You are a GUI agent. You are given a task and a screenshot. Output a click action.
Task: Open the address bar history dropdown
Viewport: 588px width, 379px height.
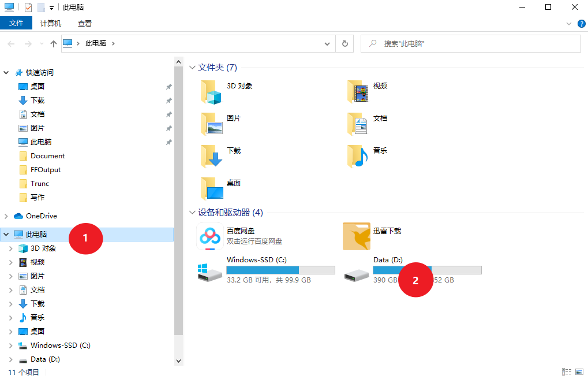click(x=327, y=44)
